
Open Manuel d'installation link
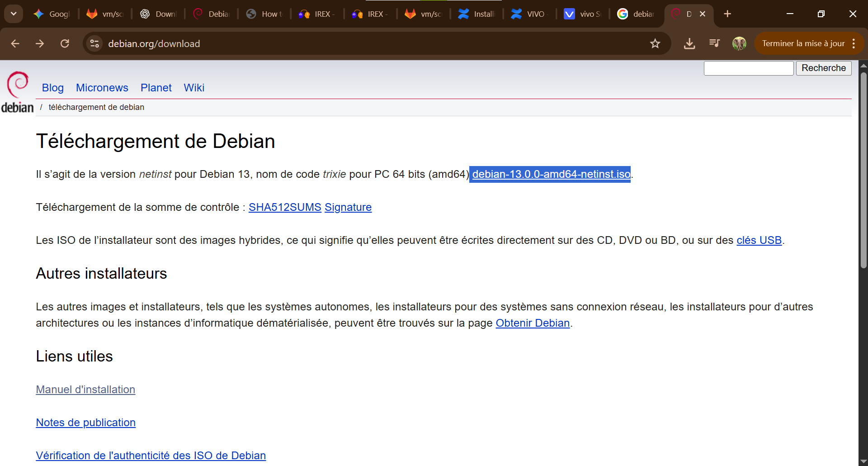(85, 390)
